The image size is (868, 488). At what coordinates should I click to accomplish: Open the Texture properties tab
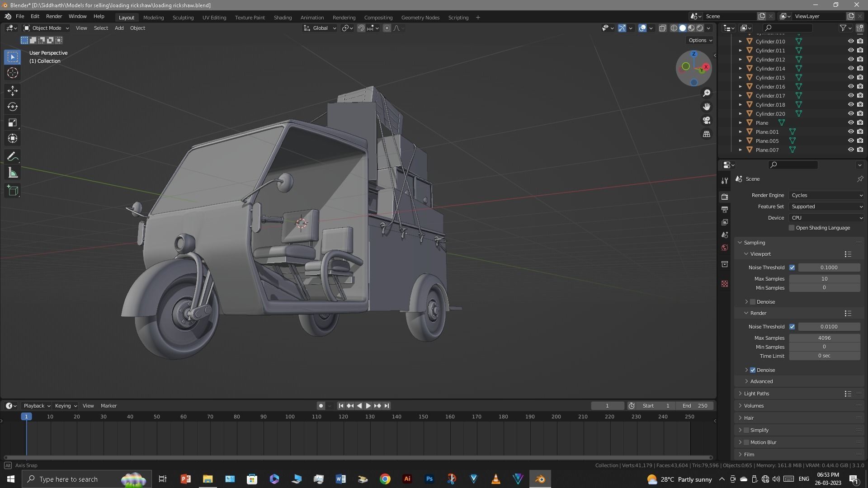725,284
